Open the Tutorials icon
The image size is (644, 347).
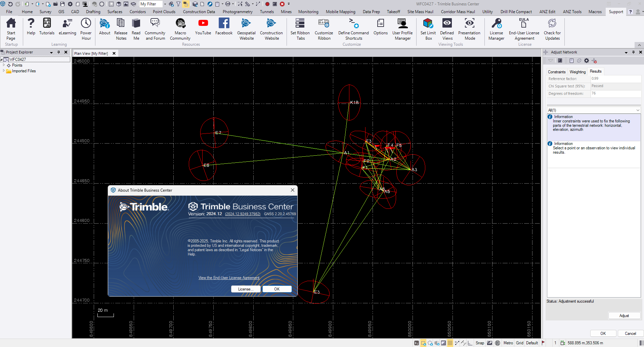(47, 27)
